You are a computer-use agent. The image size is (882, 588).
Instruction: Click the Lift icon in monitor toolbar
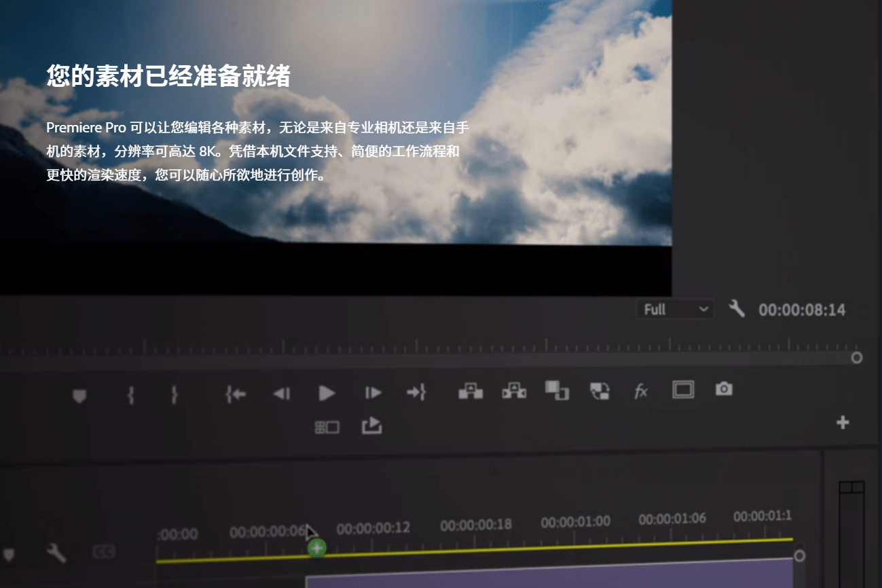(x=471, y=391)
